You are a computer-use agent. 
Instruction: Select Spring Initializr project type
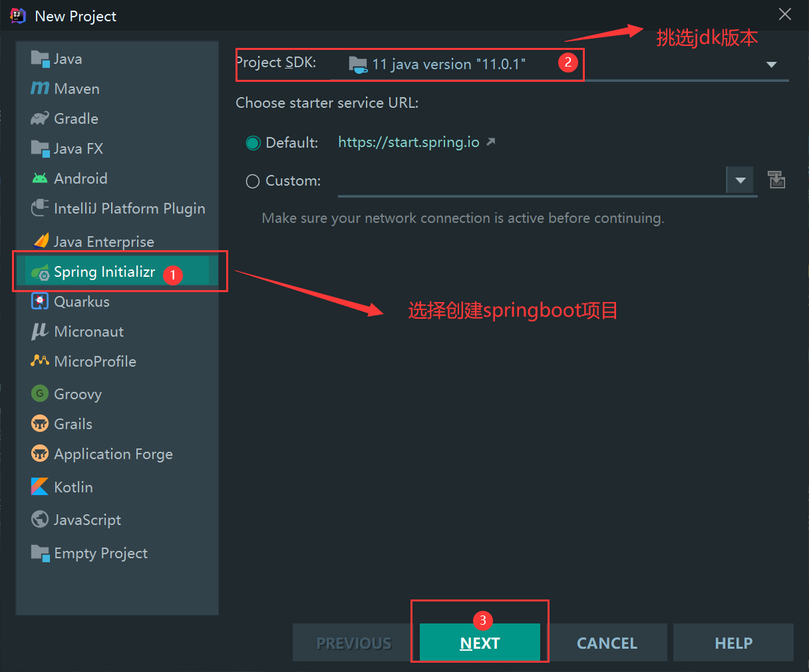116,271
